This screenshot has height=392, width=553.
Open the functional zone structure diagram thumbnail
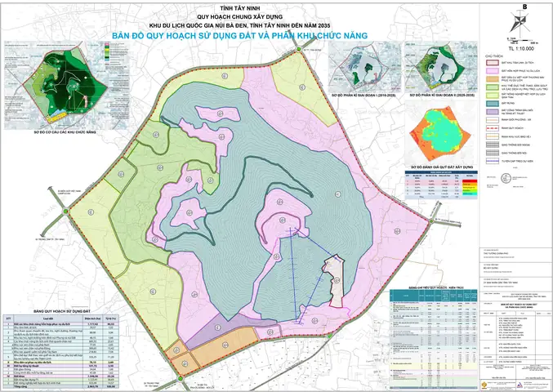(65, 85)
